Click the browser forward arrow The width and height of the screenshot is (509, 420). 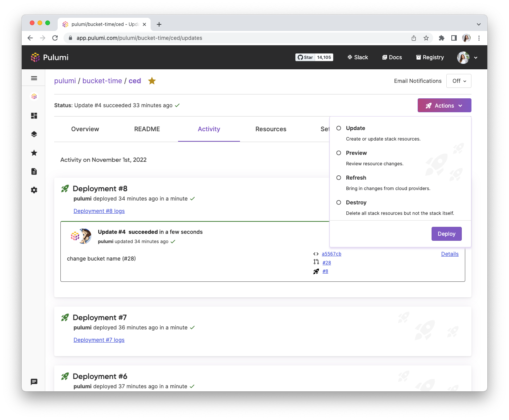[43, 38]
